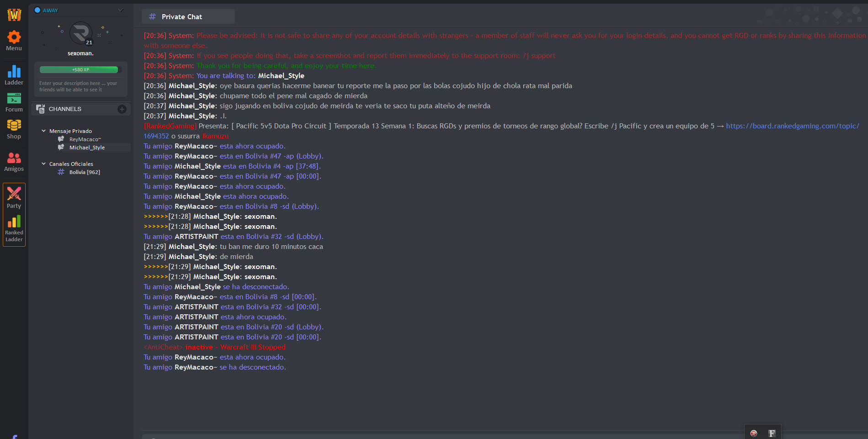Viewport: 868px width, 439px height.
Task: Click the Warcraft W logo icon
Action: tap(14, 15)
